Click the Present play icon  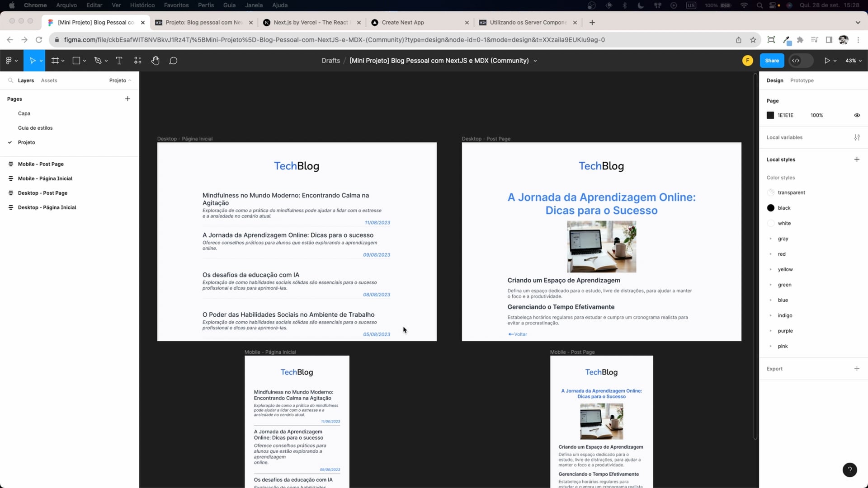[x=827, y=61]
